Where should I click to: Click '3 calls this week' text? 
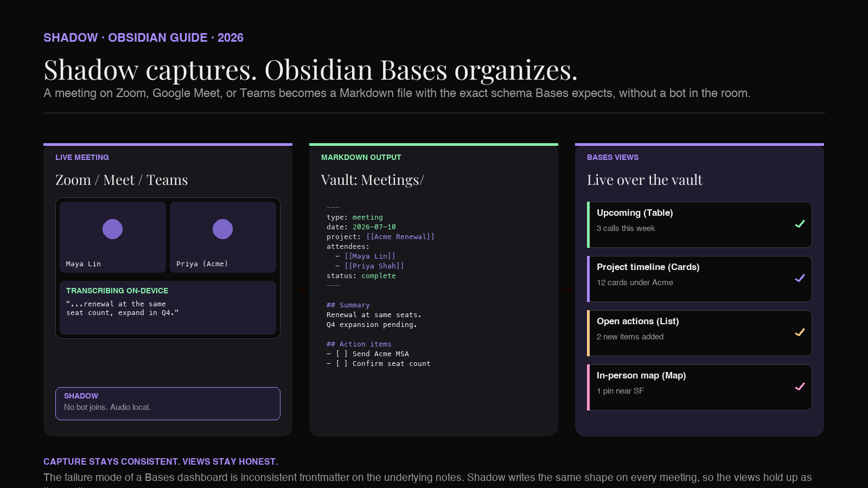tap(626, 228)
